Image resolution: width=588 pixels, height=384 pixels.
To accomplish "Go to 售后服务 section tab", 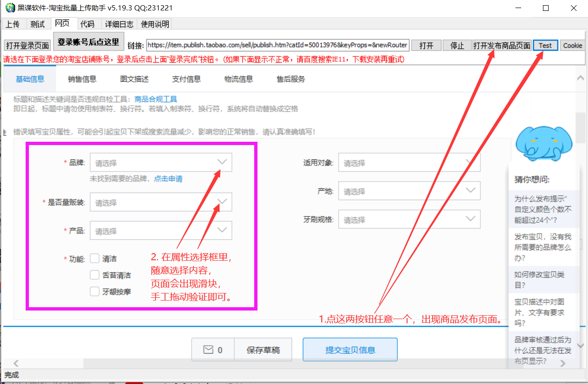I will 291,79.
